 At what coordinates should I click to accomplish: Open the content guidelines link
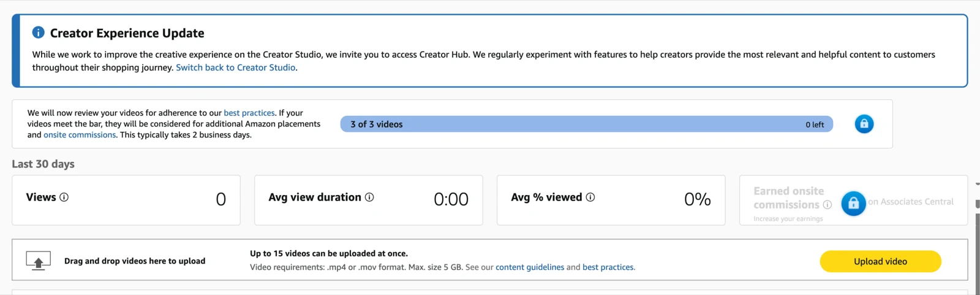[x=530, y=267]
